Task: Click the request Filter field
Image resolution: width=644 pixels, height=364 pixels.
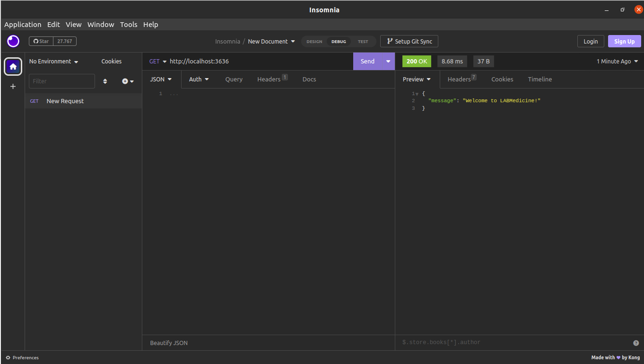Action: point(62,81)
